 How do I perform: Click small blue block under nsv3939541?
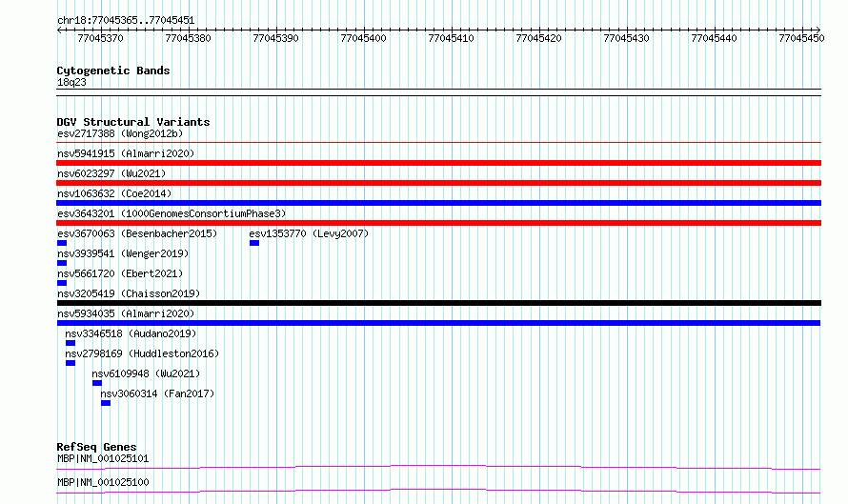click(62, 263)
